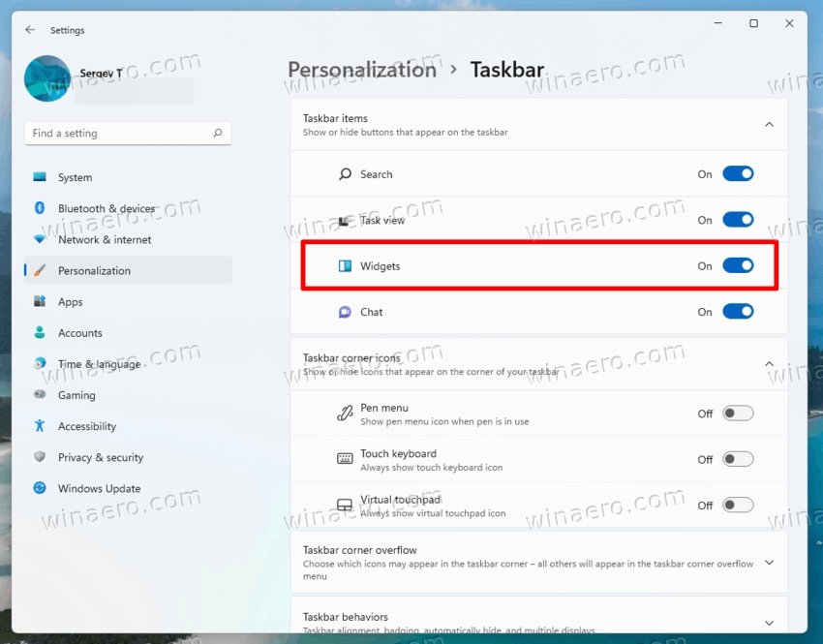This screenshot has width=823, height=644.
Task: Click the Time & language globe icon
Action: point(40,363)
